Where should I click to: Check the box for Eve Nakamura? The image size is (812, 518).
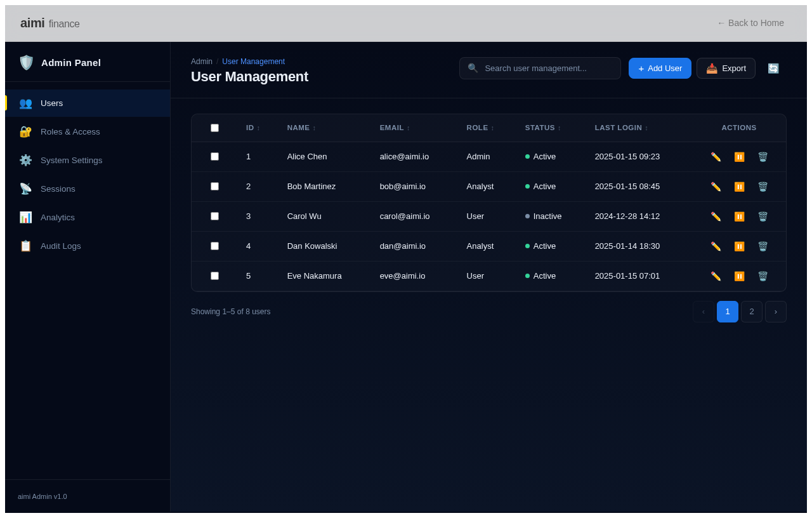(x=214, y=276)
